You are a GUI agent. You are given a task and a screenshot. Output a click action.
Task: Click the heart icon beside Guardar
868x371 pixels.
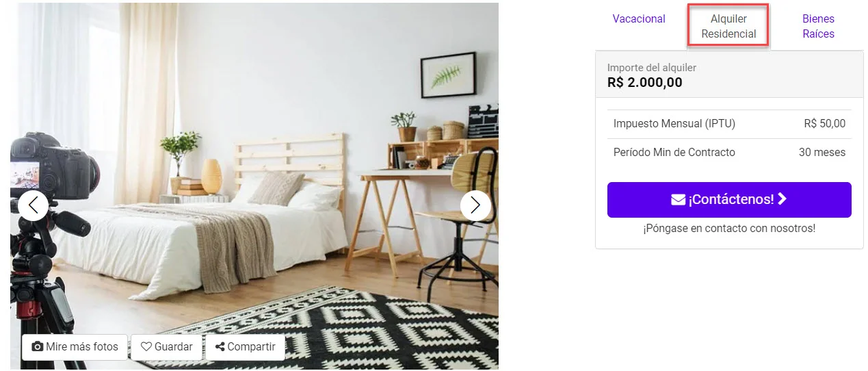pyautogui.click(x=146, y=346)
